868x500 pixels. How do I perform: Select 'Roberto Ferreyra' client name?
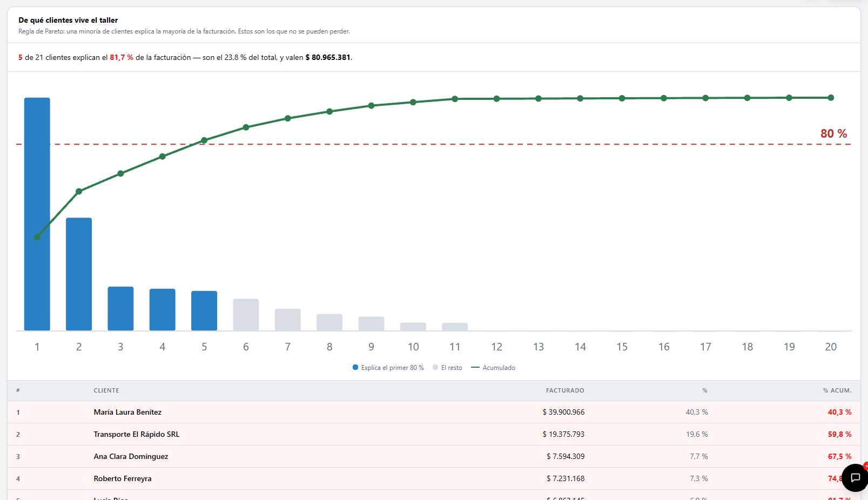coord(123,478)
